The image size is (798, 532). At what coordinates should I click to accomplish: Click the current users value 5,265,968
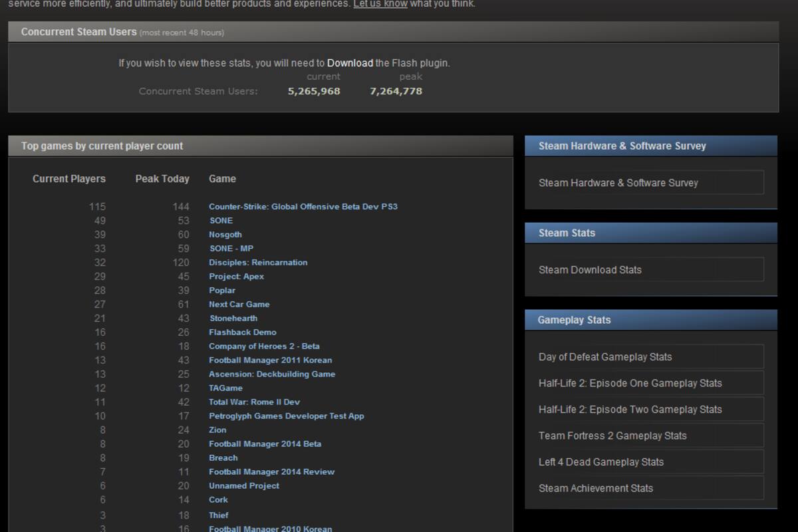[314, 91]
